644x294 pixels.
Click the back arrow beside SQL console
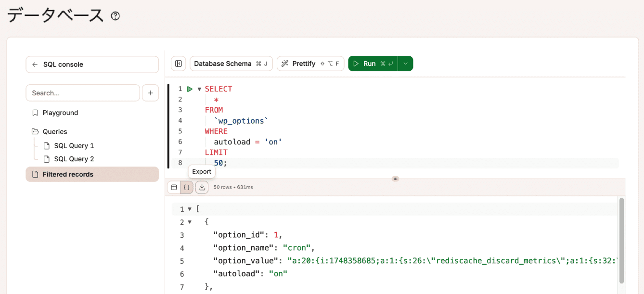(x=35, y=64)
